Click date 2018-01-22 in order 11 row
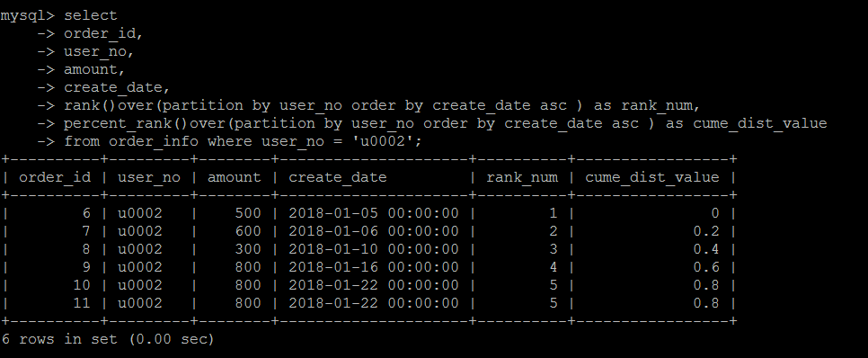Viewport: 868px width, 358px height. (374, 303)
